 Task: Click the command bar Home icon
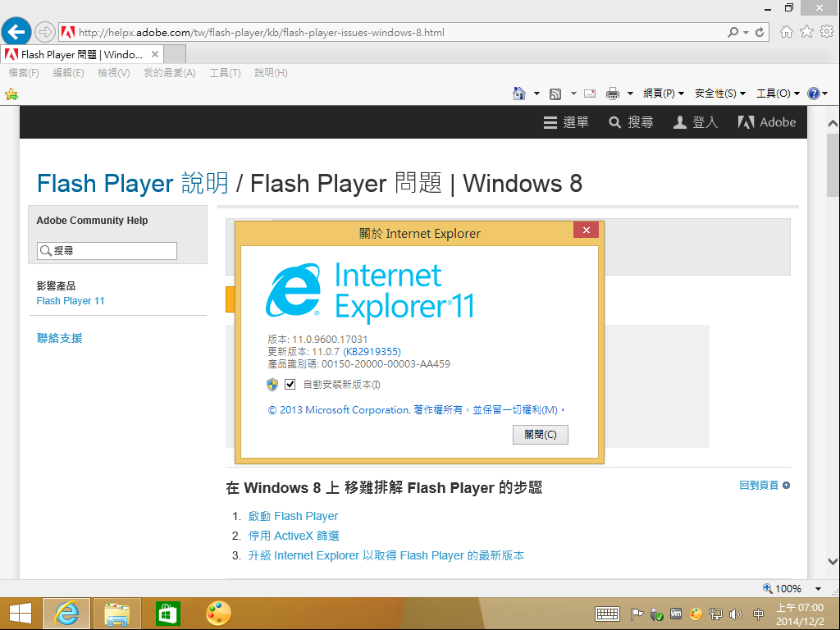[519, 94]
